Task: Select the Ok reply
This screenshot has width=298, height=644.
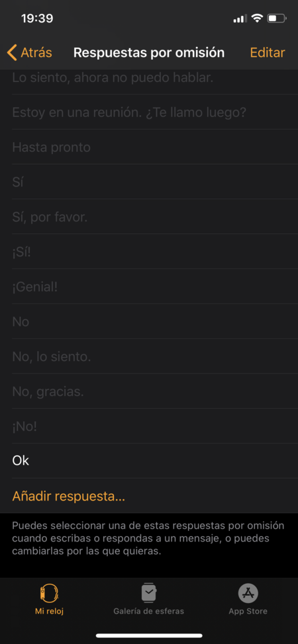Action: click(x=149, y=461)
